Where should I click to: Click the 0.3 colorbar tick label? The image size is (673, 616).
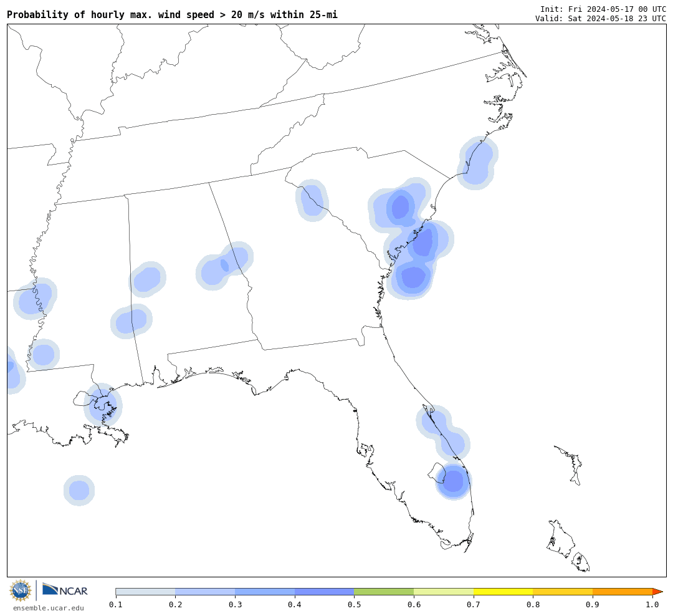point(235,605)
